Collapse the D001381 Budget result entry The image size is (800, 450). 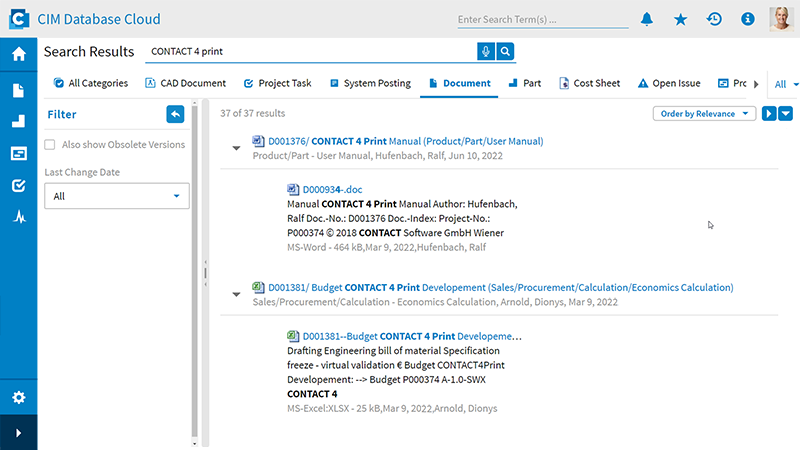tap(237, 294)
